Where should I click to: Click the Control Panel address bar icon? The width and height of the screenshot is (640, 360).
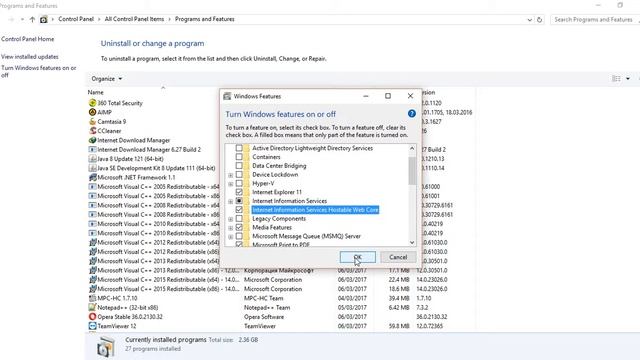tap(44, 19)
